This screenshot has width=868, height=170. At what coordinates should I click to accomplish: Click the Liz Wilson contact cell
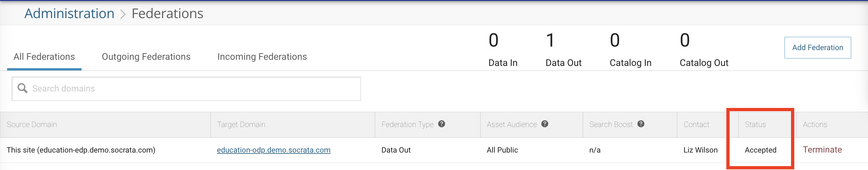click(x=700, y=150)
